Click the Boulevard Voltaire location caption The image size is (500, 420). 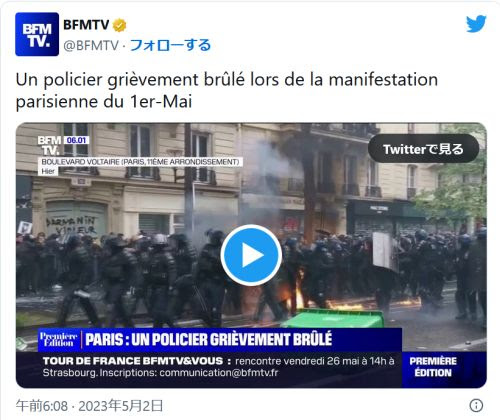(140, 162)
